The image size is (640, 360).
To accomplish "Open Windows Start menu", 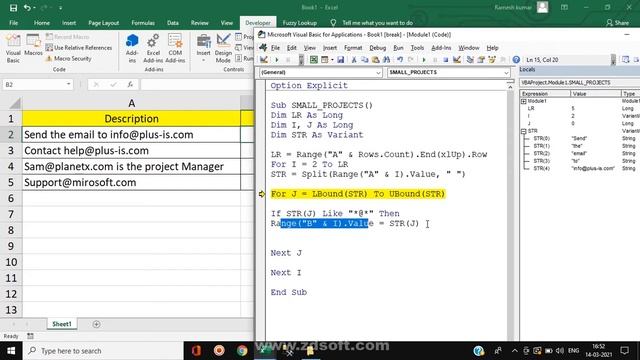I will (11, 351).
